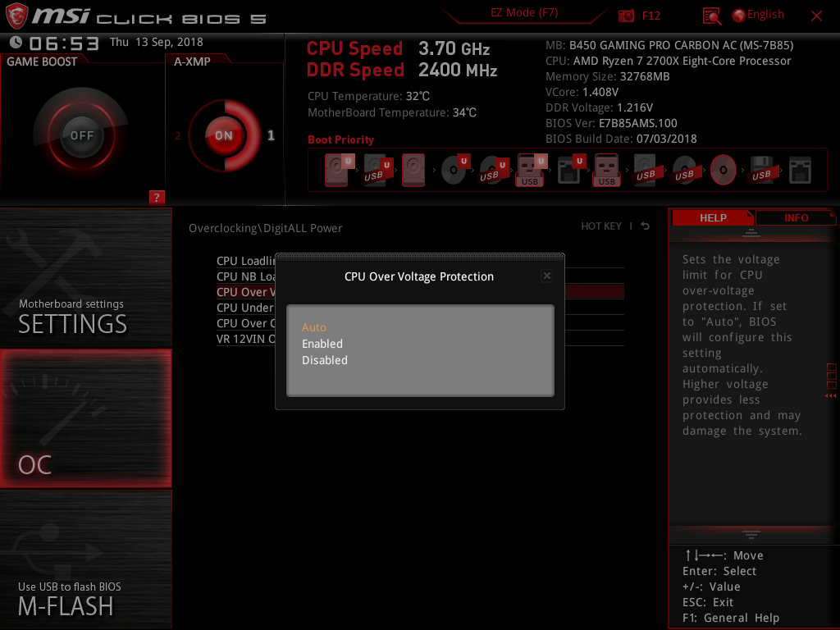Click the Boot Priority label

(x=340, y=139)
